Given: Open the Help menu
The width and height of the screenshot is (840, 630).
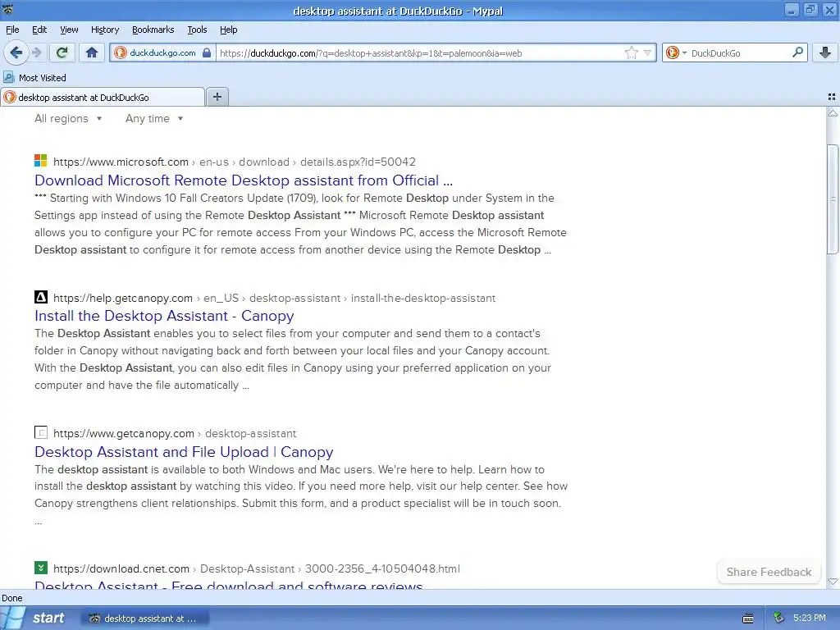Looking at the screenshot, I should (x=228, y=30).
